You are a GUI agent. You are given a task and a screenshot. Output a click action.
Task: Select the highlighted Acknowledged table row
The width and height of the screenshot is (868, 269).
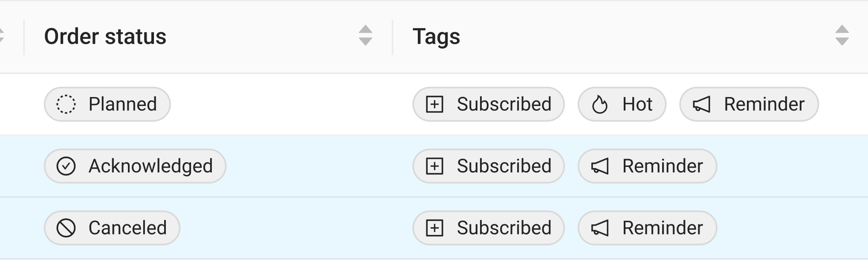click(434, 166)
